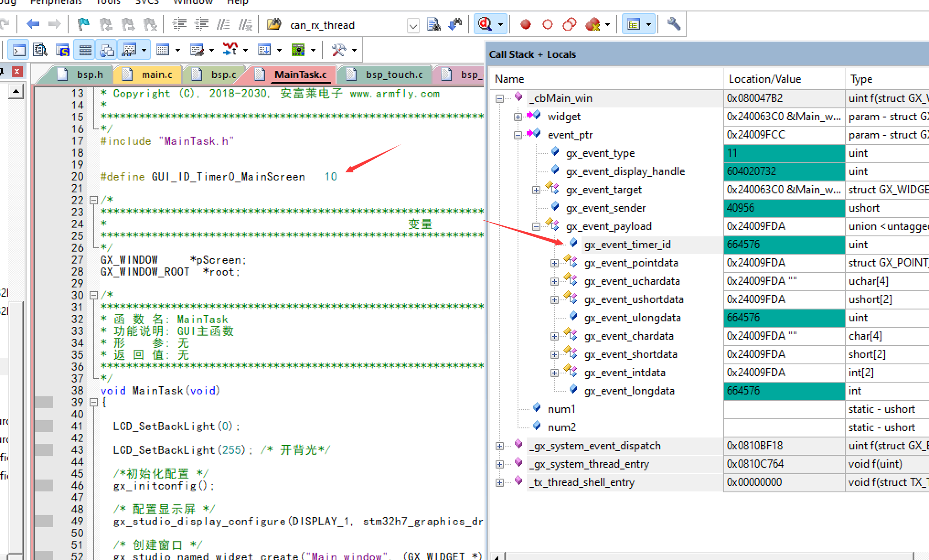
Task: Click the scroll up arrow left of the editor
Action: tap(16, 91)
